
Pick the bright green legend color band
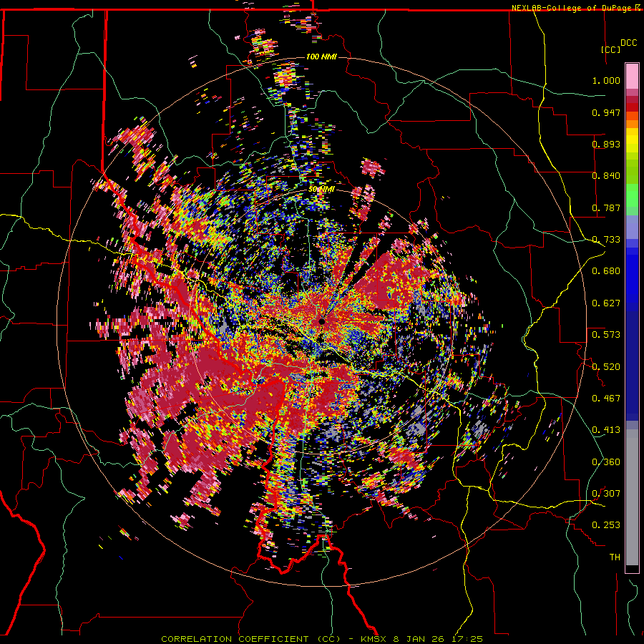[632, 195]
